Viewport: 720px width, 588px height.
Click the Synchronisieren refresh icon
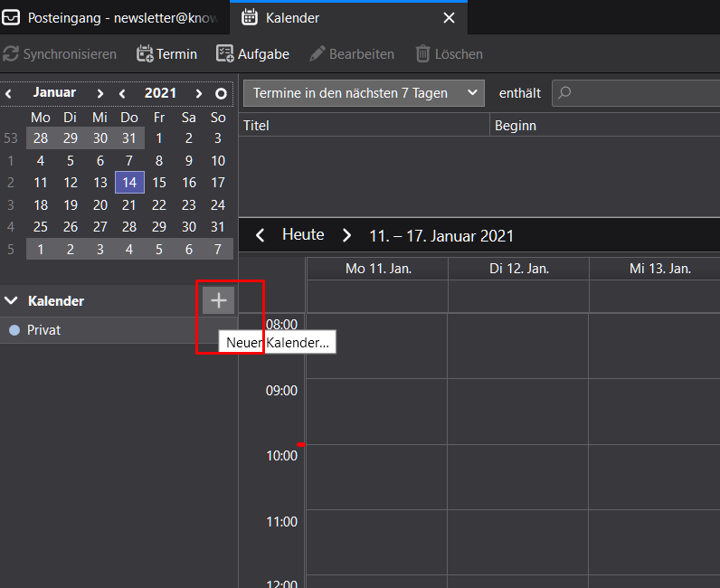[x=11, y=54]
